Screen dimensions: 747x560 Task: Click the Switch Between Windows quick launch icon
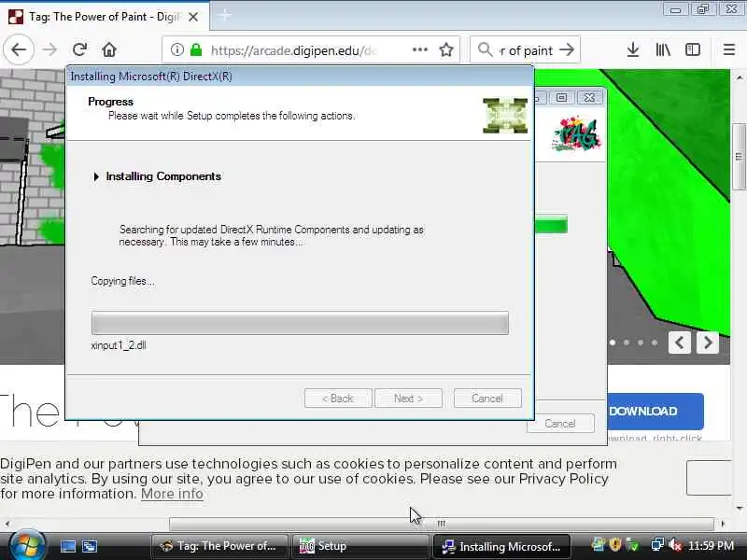click(90, 546)
